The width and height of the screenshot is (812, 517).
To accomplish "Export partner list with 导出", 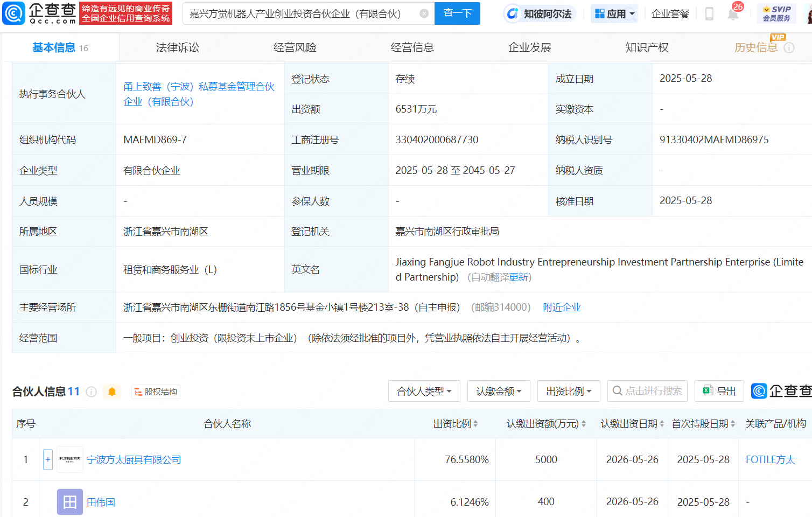I will click(x=719, y=391).
